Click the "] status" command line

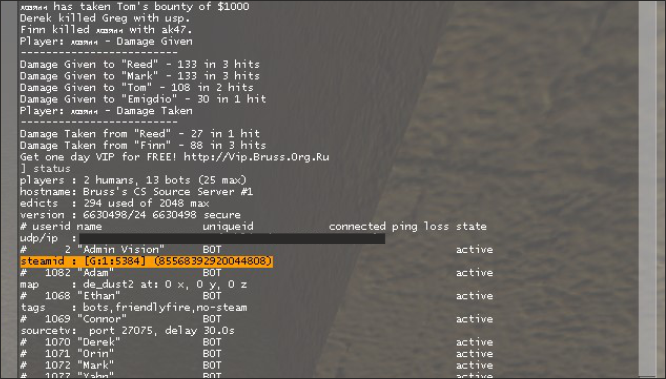point(45,169)
